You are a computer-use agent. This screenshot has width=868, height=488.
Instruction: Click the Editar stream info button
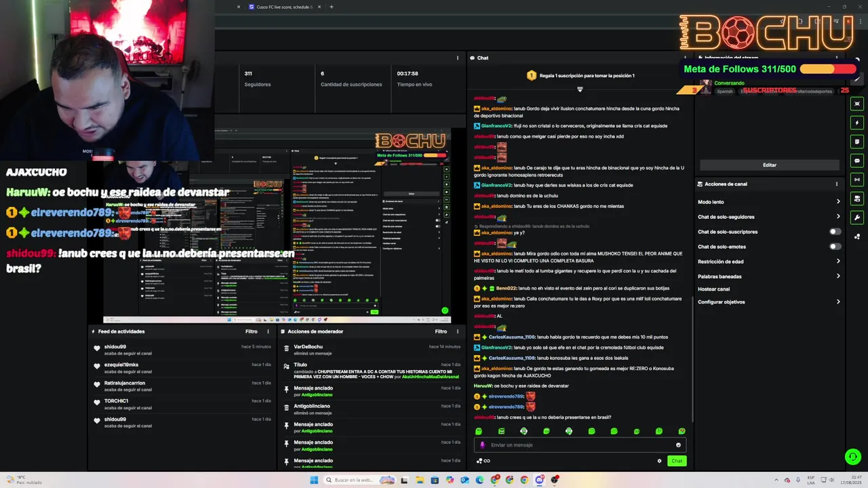[770, 165]
